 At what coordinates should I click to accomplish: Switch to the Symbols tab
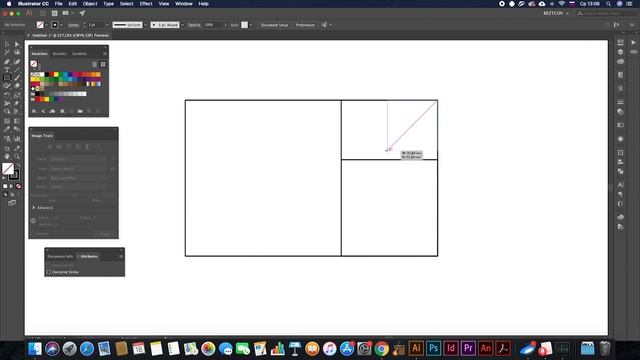tap(79, 54)
